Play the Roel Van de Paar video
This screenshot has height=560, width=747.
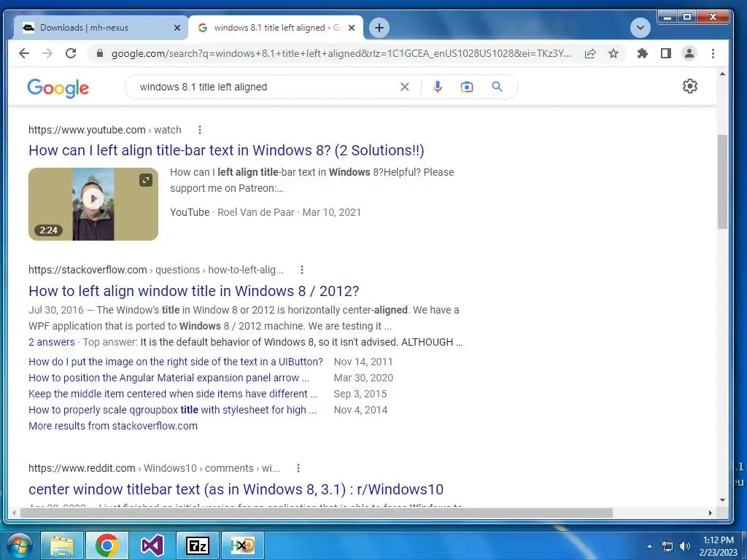tap(93, 198)
